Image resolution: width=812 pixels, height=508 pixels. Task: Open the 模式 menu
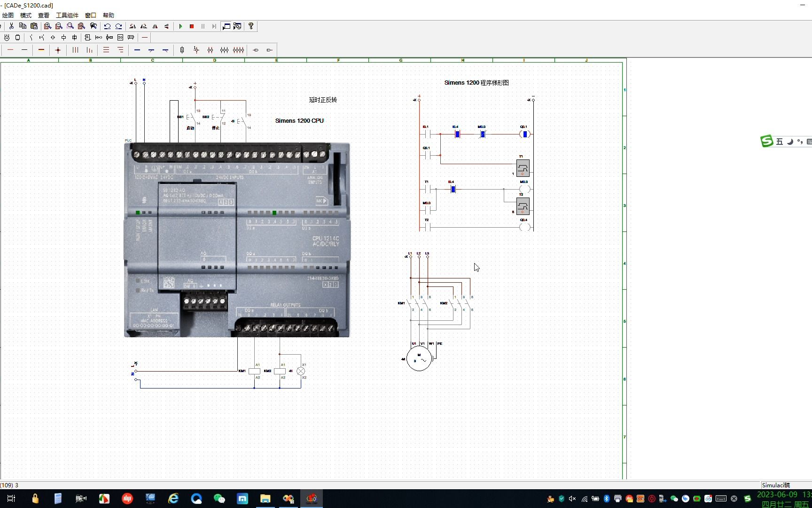point(26,16)
